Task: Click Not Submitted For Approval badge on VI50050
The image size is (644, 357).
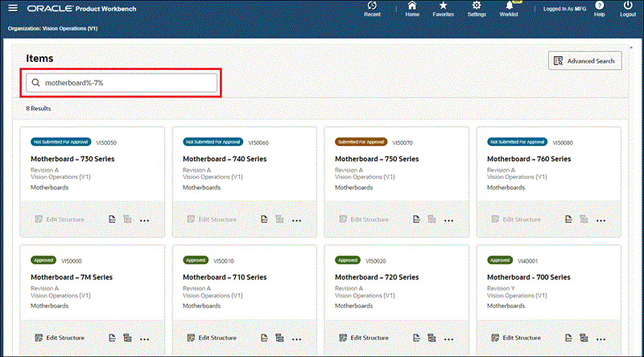Action: pos(61,142)
